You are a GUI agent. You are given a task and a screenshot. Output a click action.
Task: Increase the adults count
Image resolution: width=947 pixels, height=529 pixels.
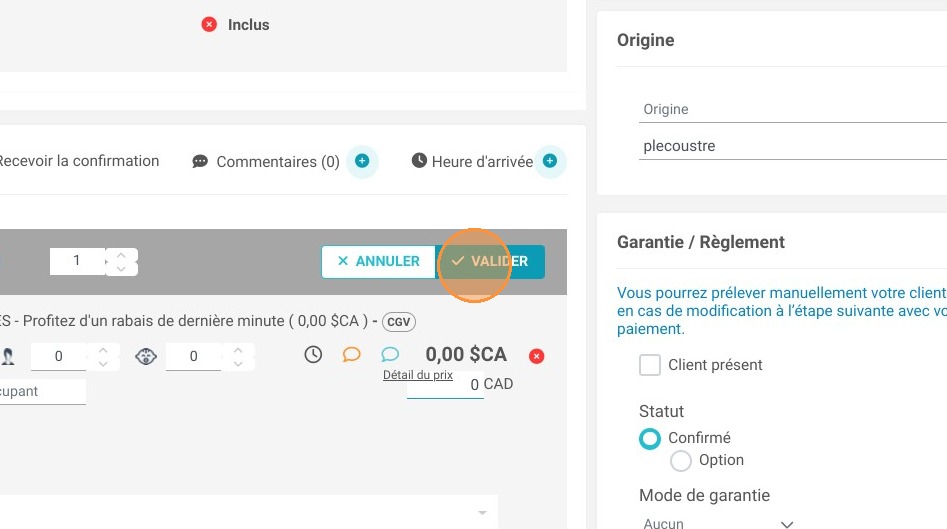click(x=103, y=350)
